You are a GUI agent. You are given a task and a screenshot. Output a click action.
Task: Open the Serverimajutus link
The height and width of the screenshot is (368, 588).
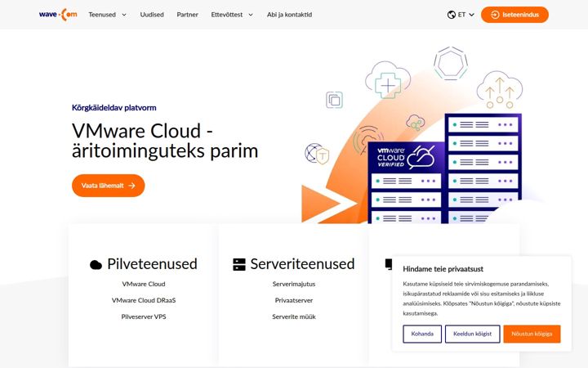click(294, 284)
